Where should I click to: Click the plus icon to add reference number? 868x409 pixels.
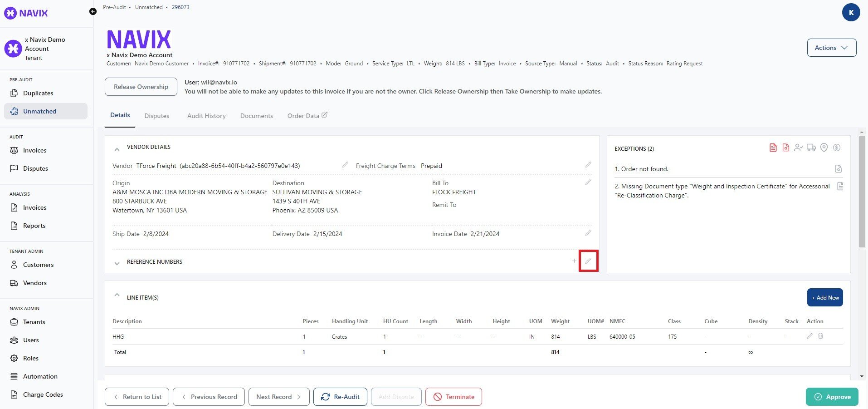[574, 261]
